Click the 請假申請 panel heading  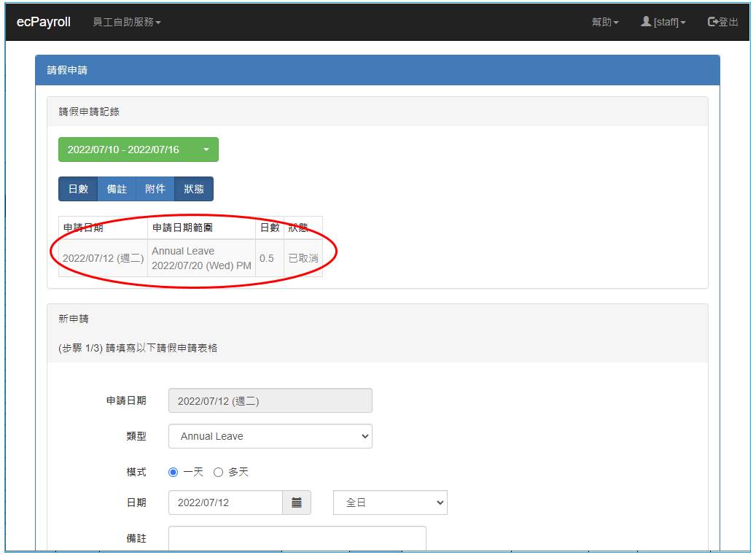coord(67,71)
